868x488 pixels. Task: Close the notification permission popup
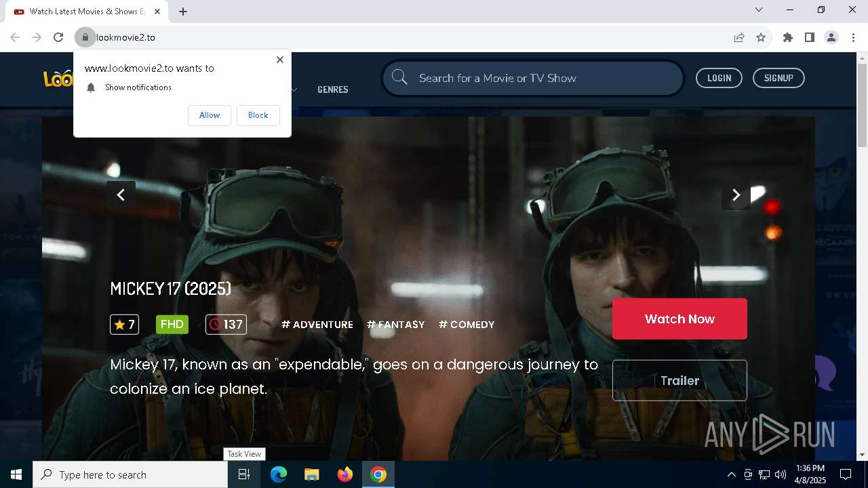pyautogui.click(x=279, y=60)
